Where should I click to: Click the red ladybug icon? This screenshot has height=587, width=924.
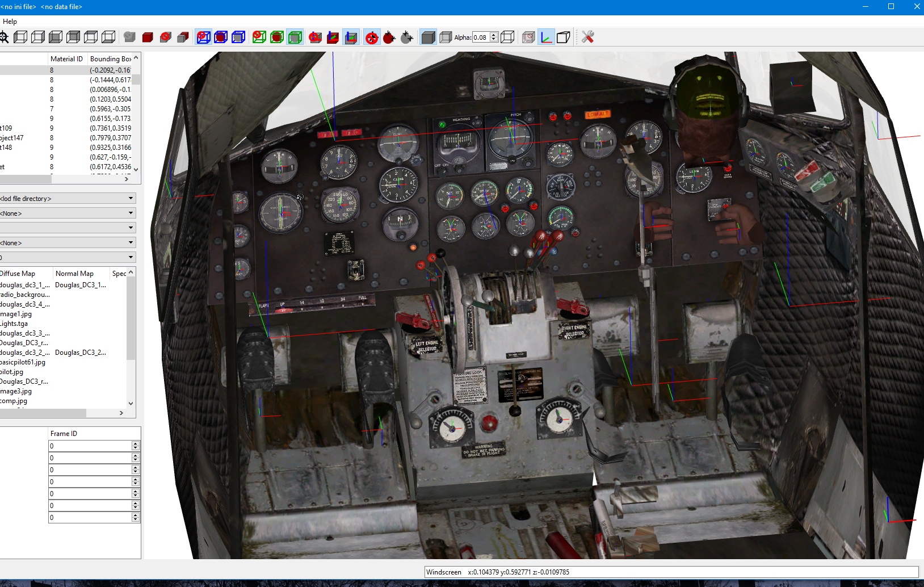pyautogui.click(x=389, y=37)
